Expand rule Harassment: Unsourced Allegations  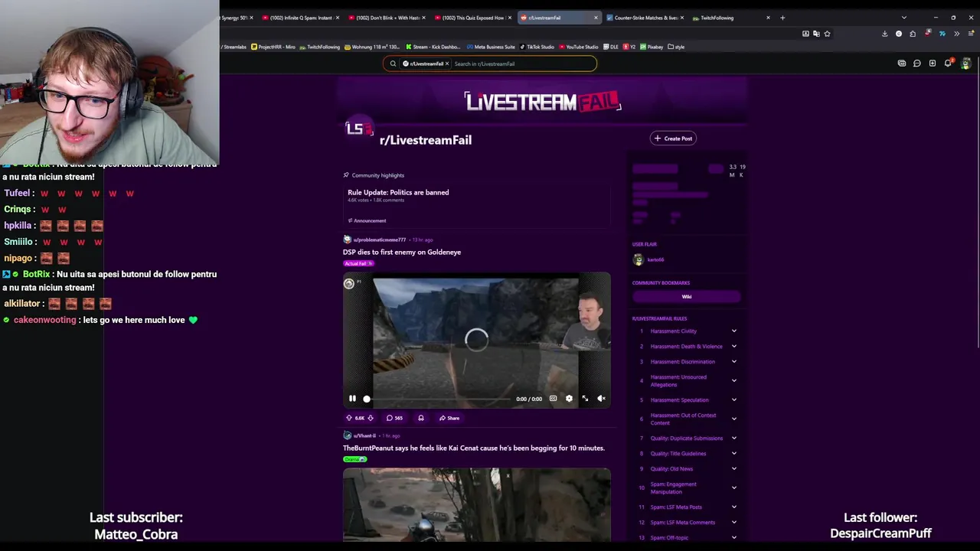click(x=733, y=380)
